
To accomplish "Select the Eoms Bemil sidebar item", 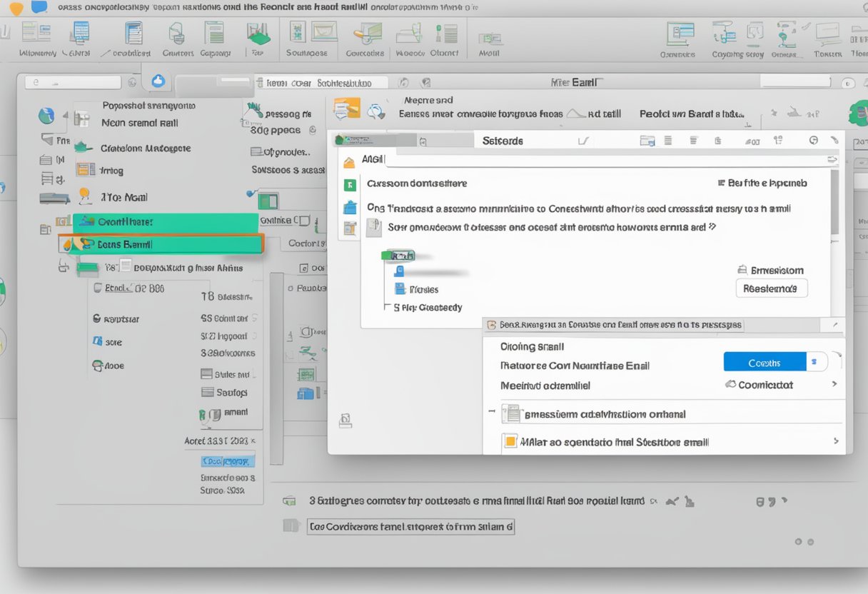I will coord(161,244).
